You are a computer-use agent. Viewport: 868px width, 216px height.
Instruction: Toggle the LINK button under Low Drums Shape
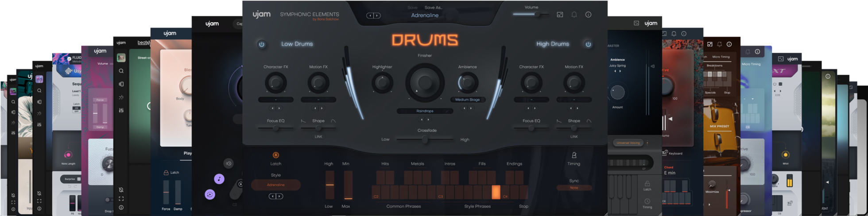[x=318, y=137]
